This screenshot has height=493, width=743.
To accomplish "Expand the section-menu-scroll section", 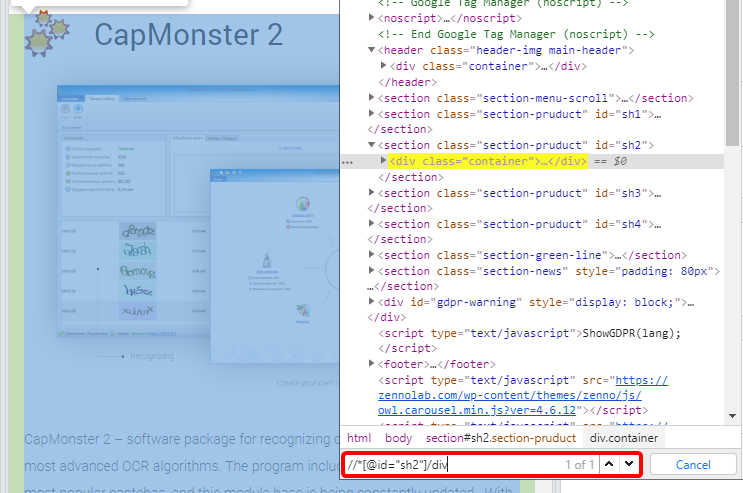I will pyautogui.click(x=372, y=97).
